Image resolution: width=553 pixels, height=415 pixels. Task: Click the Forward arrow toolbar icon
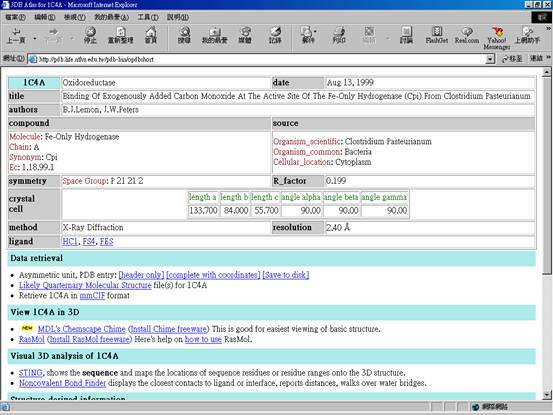[x=53, y=35]
